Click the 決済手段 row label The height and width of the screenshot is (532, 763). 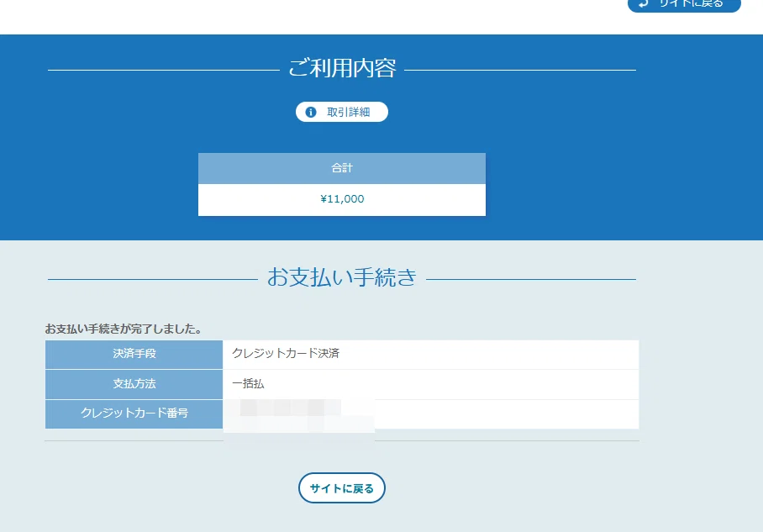click(134, 354)
